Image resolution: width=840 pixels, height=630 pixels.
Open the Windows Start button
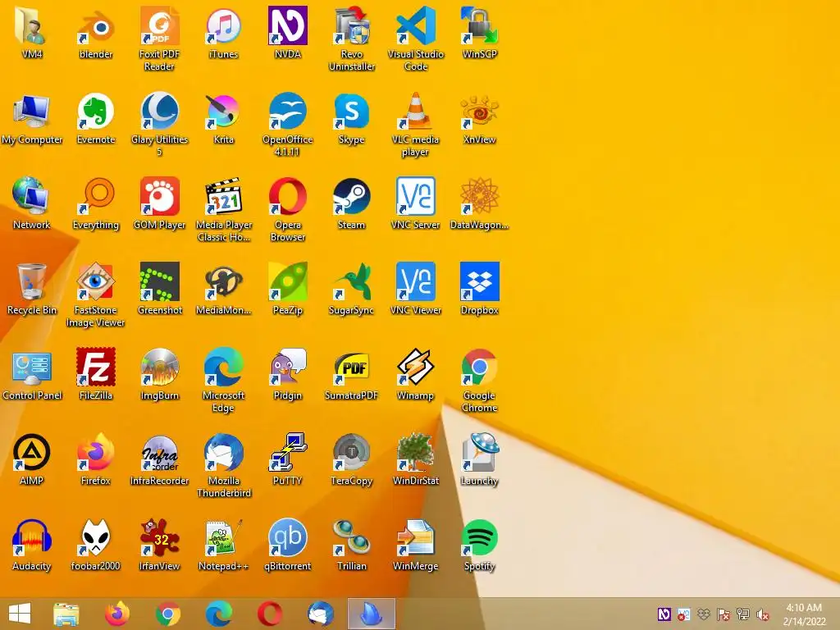(x=20, y=614)
